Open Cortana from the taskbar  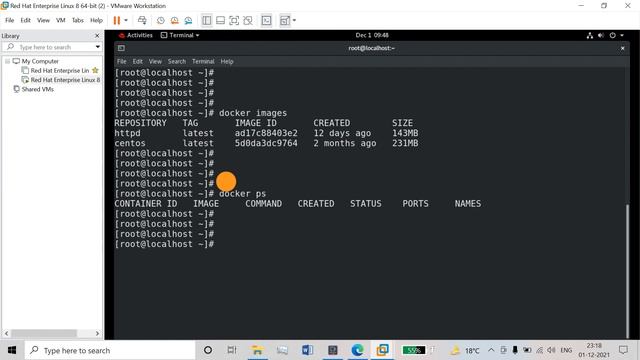[x=208, y=350]
